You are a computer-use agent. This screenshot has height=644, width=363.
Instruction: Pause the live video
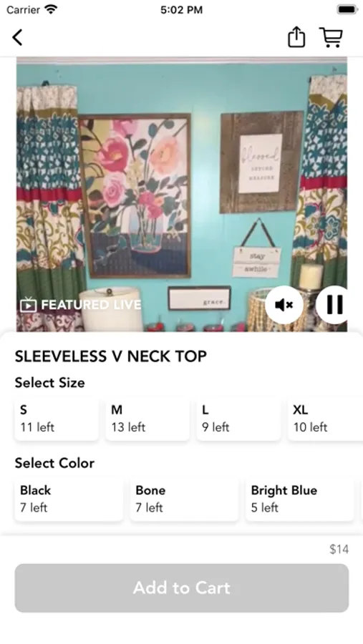pos(334,305)
